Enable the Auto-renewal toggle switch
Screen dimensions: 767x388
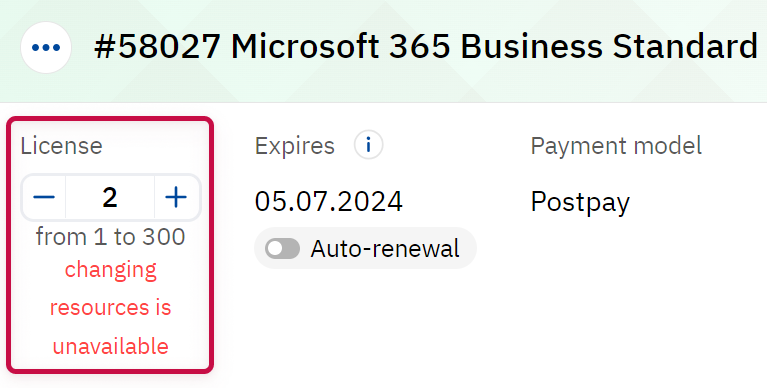point(282,249)
